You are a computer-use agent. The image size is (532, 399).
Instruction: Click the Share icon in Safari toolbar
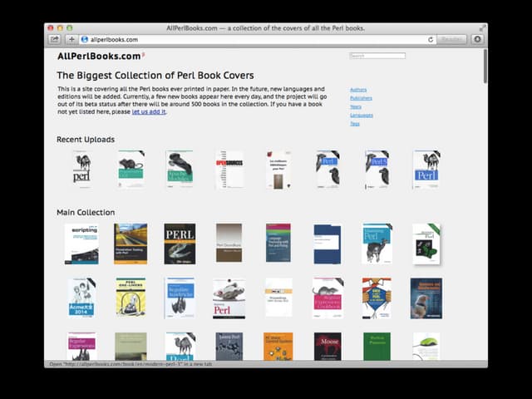point(55,39)
